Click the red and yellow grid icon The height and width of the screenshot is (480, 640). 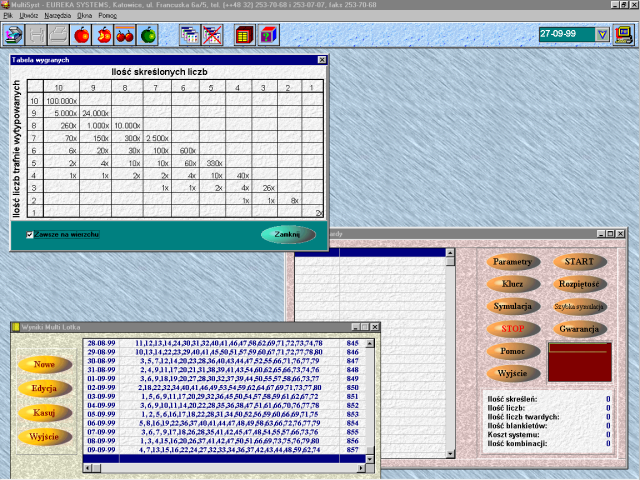click(x=244, y=35)
